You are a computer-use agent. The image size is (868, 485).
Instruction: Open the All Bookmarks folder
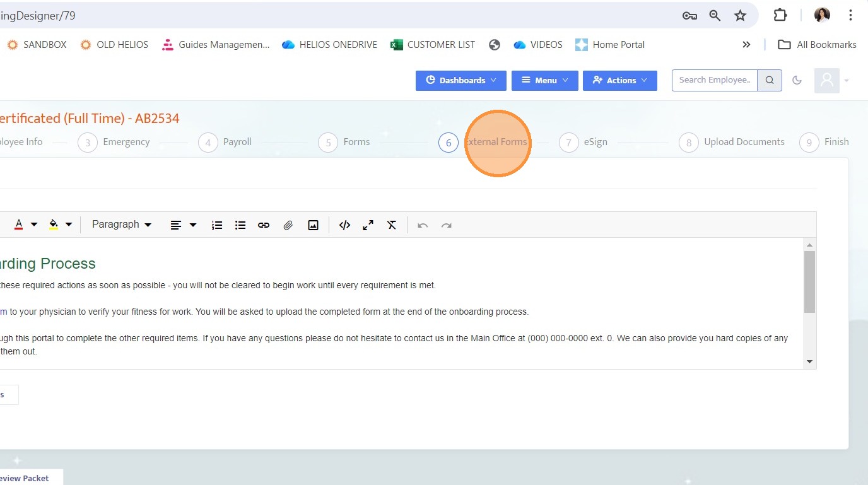tap(817, 45)
